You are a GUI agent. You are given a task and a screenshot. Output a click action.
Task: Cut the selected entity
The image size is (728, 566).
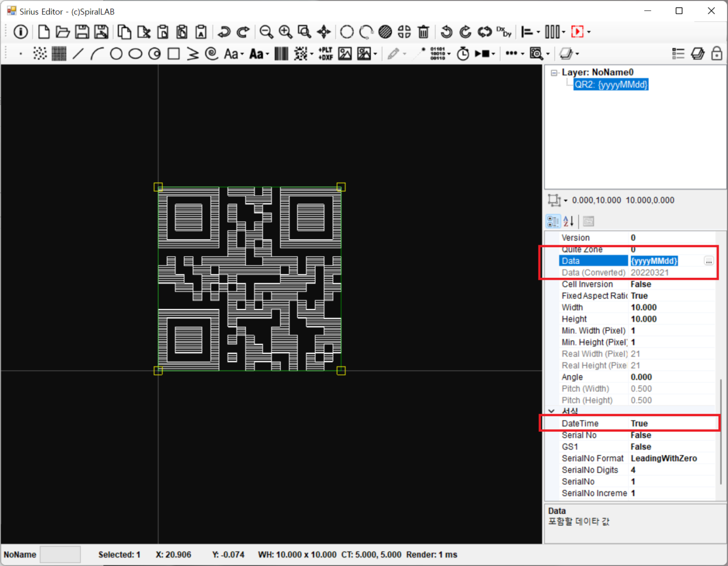point(144,32)
